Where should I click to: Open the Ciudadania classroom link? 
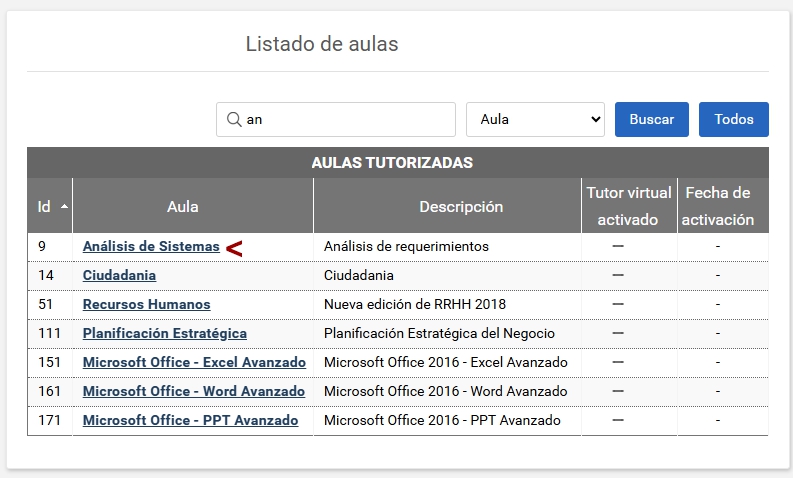(119, 275)
